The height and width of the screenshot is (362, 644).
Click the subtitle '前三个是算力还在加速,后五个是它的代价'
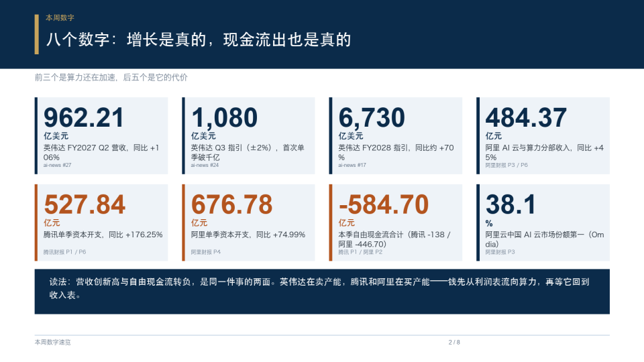[x=111, y=77]
